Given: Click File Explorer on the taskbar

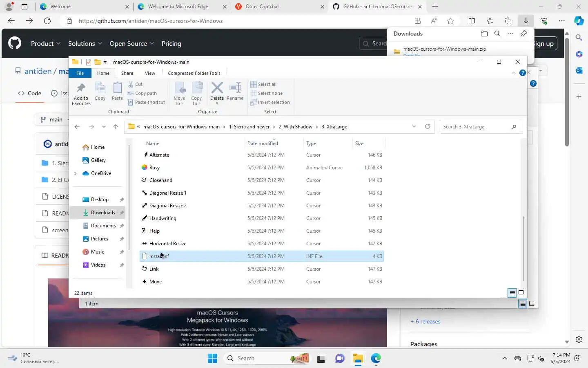Looking at the screenshot, I should [x=358, y=359].
